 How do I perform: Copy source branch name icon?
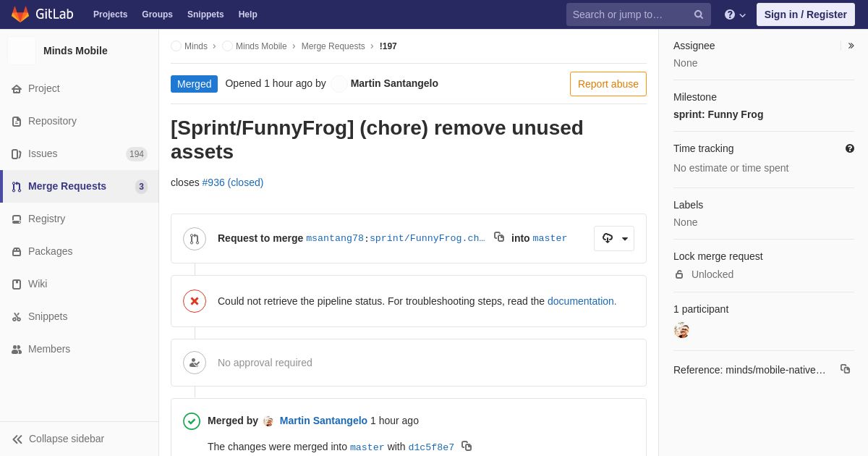pyautogui.click(x=499, y=237)
